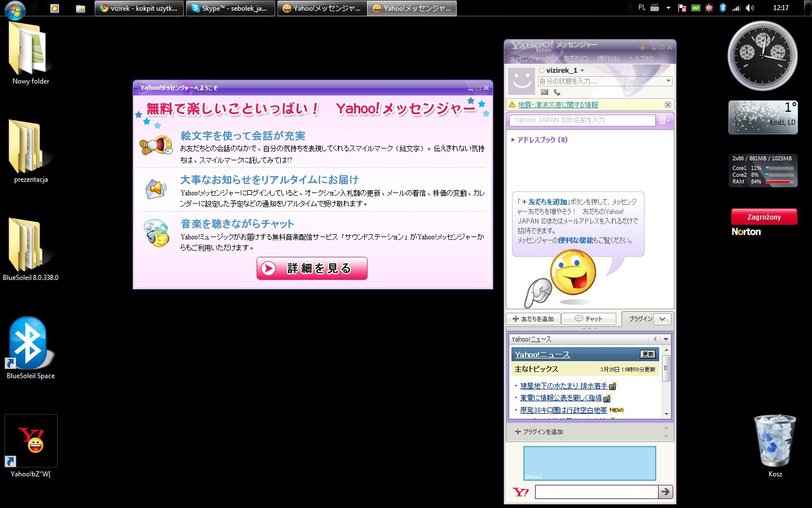This screenshot has height=508, width=812.
Task: Open the 友だち(C) menu
Action: coord(575,59)
